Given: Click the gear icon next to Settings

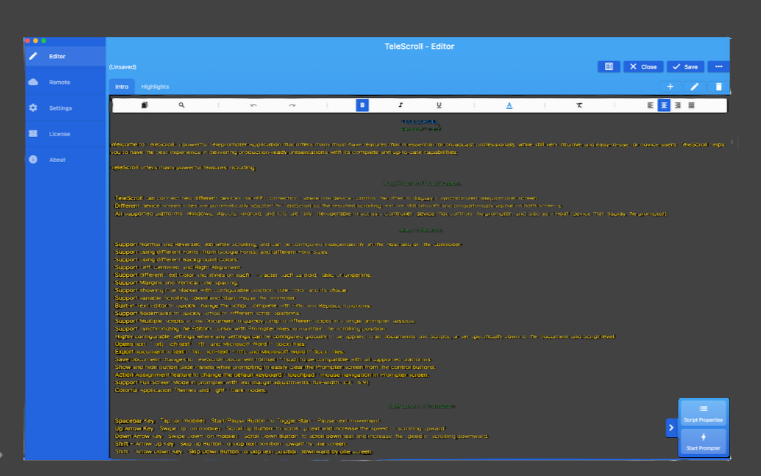Looking at the screenshot, I should [x=33, y=108].
